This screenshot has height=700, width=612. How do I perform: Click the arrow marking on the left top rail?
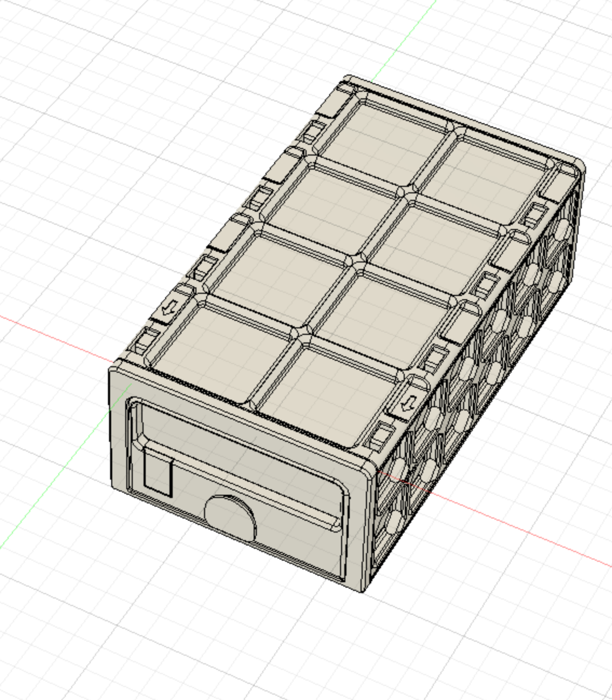click(x=169, y=309)
